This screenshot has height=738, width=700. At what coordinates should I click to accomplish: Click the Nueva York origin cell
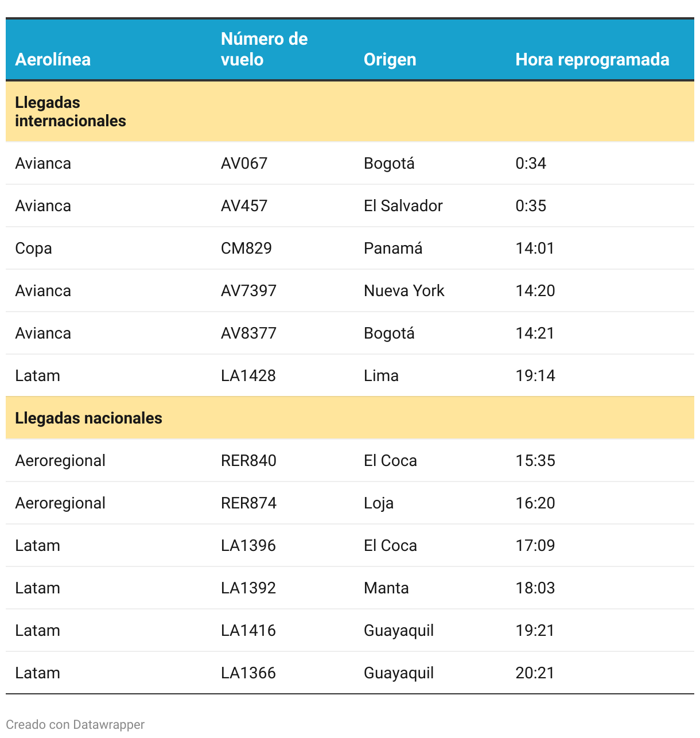(404, 291)
